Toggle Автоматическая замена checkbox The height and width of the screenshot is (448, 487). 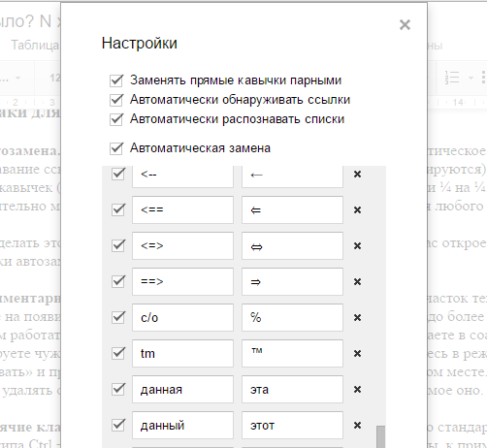point(116,148)
